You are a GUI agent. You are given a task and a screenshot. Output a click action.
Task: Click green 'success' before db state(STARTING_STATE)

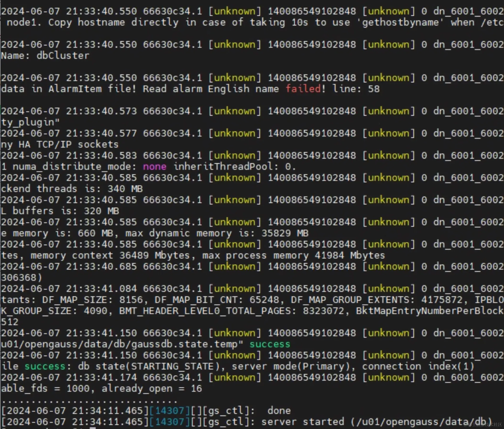[45, 366]
